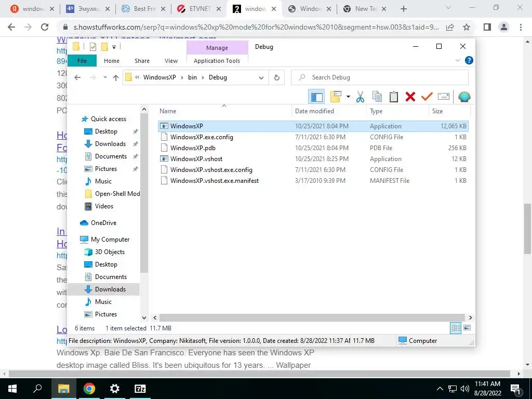Click New folder icon in title bar

[104, 47]
